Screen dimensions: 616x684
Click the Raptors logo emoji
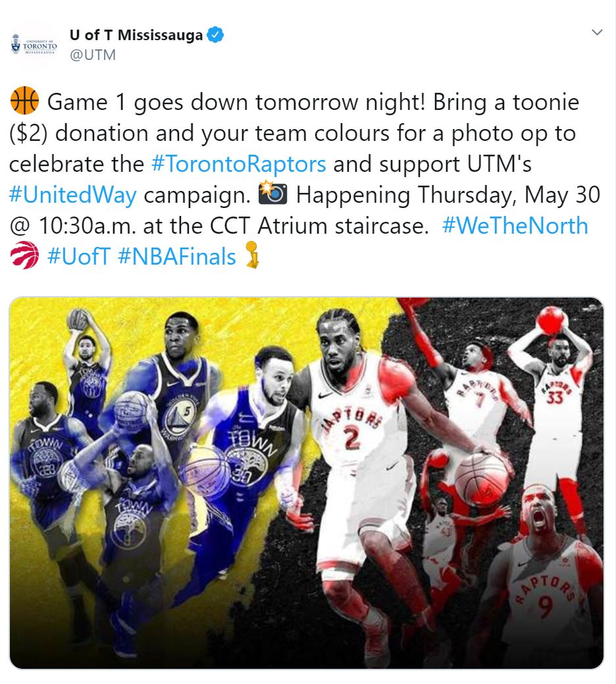coord(24,255)
